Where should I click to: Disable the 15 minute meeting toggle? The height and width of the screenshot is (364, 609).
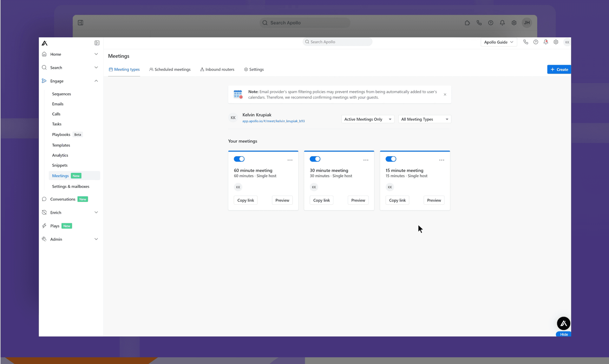(x=391, y=159)
